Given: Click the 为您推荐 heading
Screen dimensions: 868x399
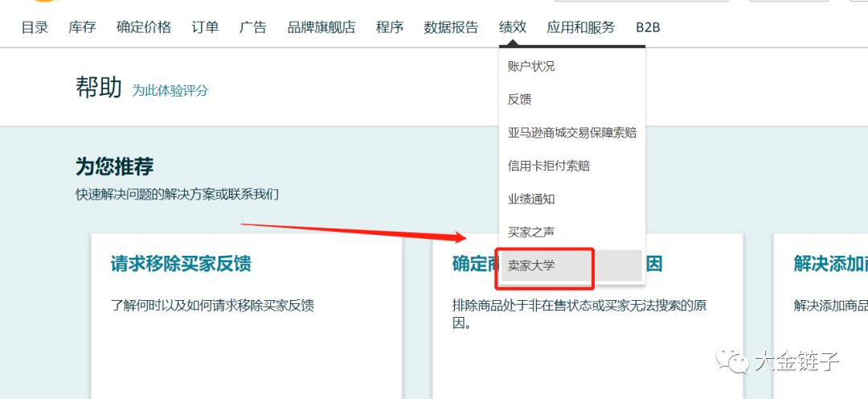Looking at the screenshot, I should point(115,167).
